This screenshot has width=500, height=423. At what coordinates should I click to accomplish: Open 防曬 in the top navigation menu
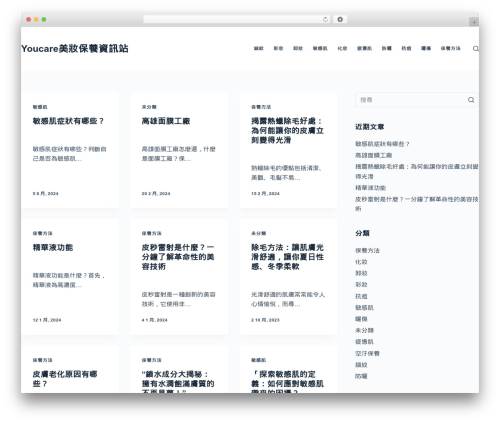387,49
